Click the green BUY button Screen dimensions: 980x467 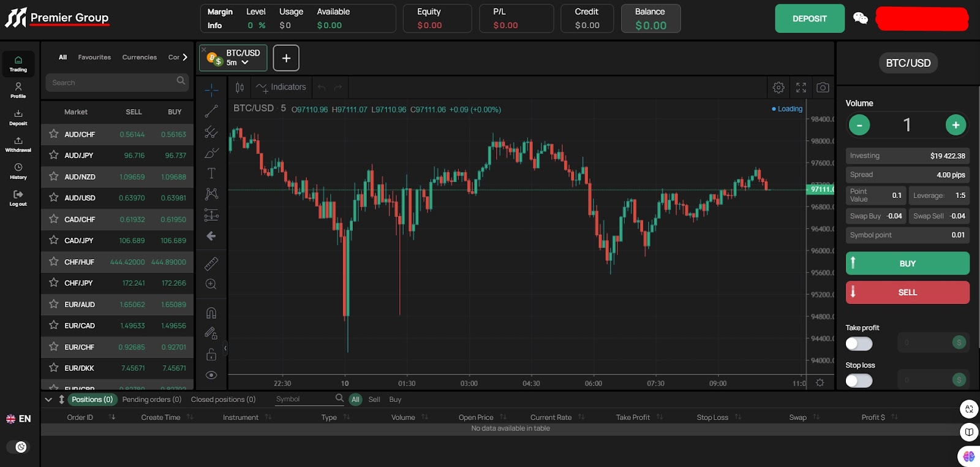click(908, 264)
